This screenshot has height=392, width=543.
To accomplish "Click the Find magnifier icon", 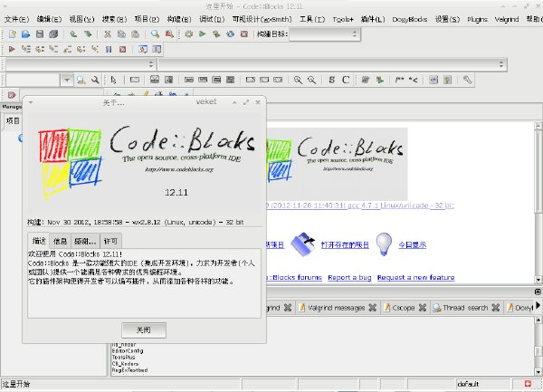I will [155, 33].
